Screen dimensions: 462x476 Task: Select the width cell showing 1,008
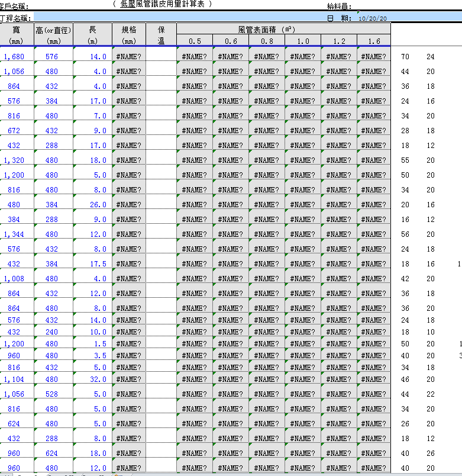pyautogui.click(x=17, y=276)
